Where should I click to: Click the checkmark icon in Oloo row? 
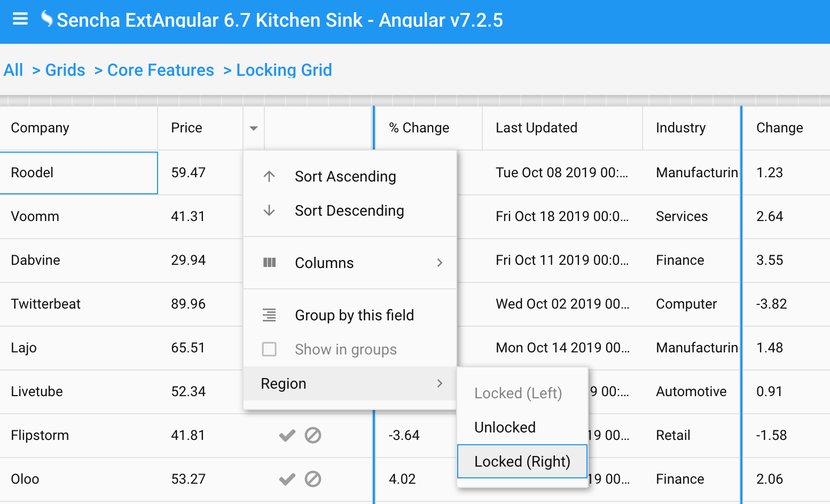(287, 479)
